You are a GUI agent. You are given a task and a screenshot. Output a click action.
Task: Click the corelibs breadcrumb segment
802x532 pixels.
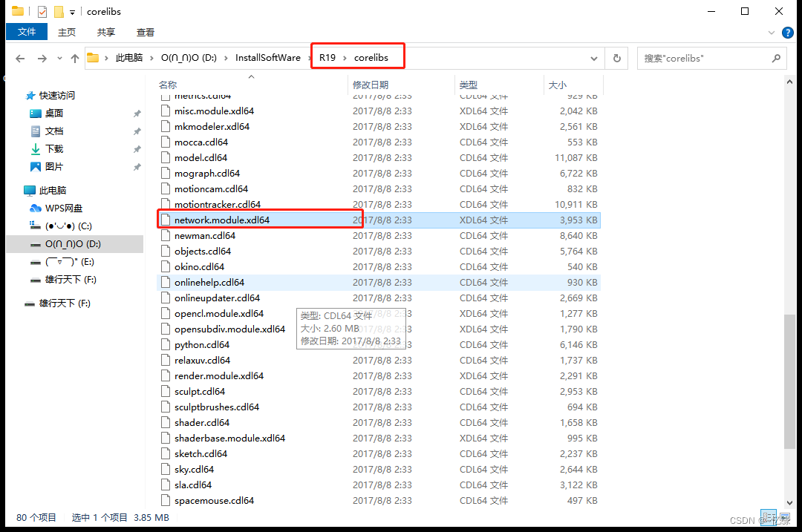[371, 58]
